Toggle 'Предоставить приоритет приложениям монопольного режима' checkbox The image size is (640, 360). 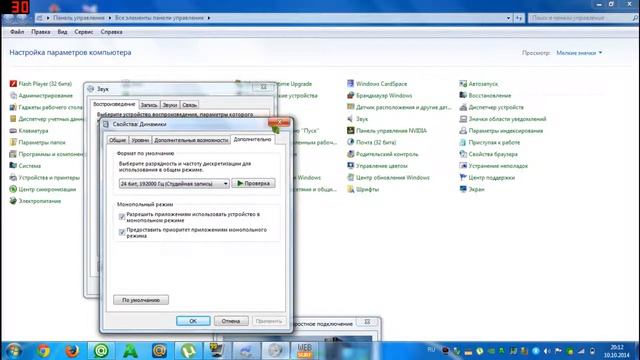122,232
